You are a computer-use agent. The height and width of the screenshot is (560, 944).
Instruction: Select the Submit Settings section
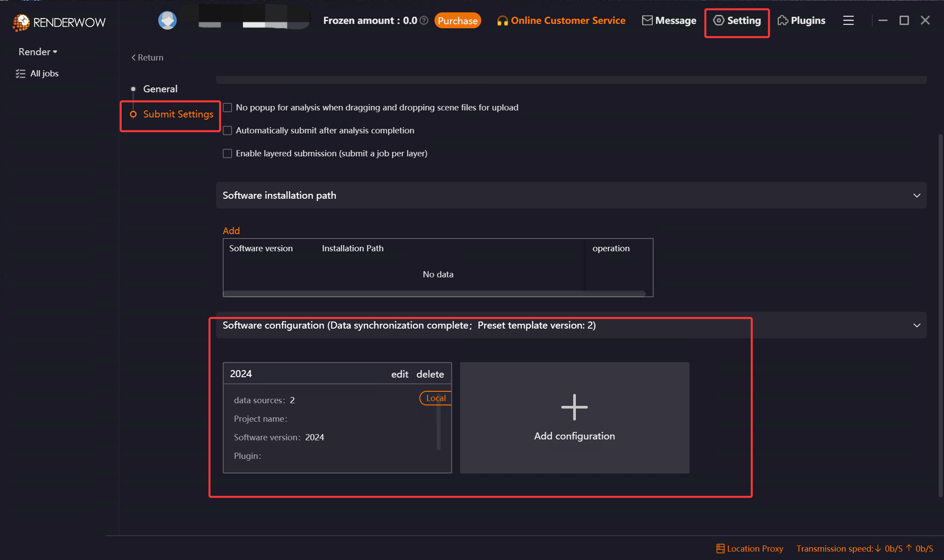pos(178,114)
